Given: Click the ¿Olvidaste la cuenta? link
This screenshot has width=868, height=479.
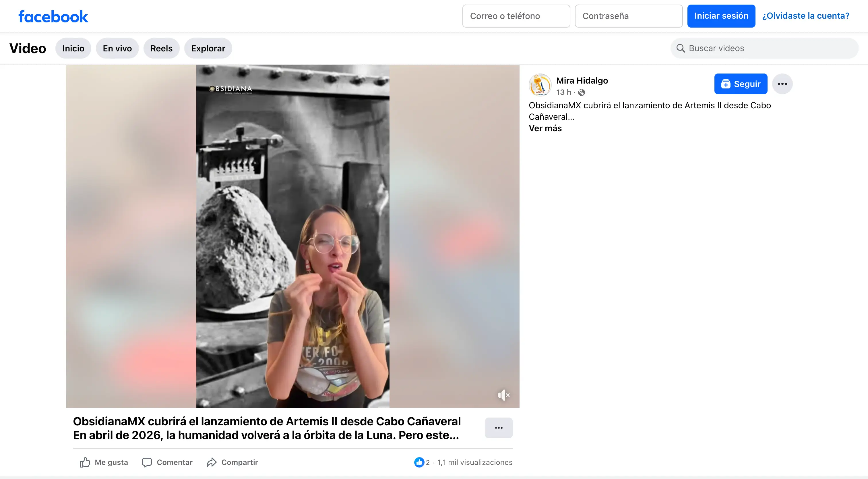Looking at the screenshot, I should click(806, 16).
